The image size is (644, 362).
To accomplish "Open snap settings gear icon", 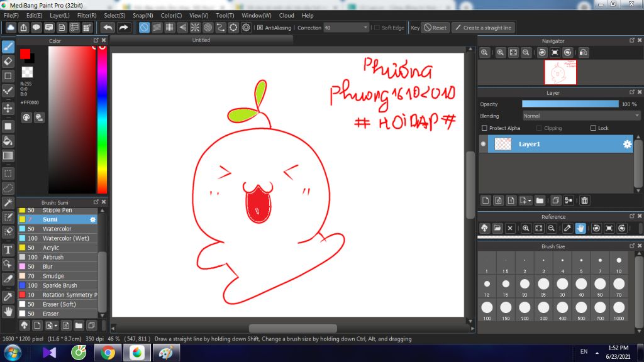I will [246, 28].
